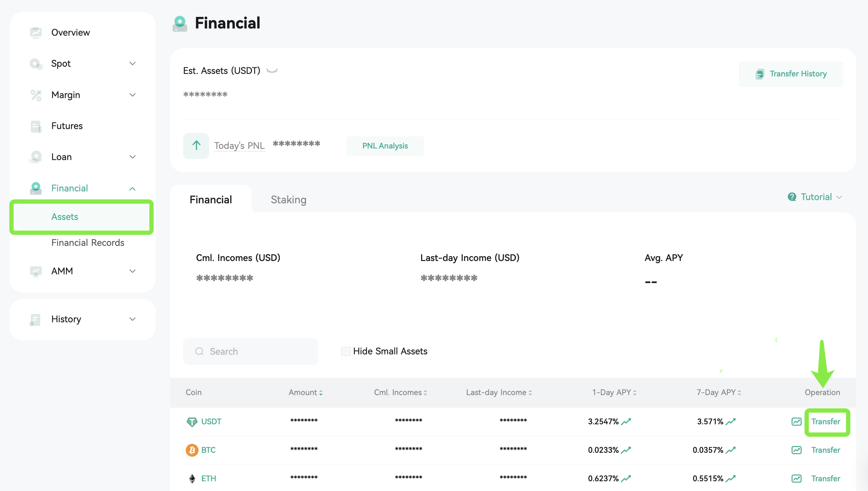
Task: Click Transfer for ETH
Action: tap(825, 478)
